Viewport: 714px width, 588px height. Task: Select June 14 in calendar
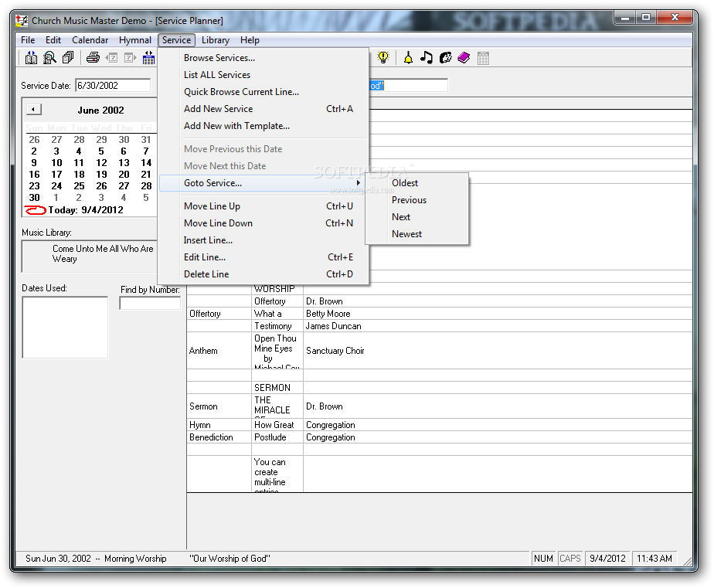146,162
